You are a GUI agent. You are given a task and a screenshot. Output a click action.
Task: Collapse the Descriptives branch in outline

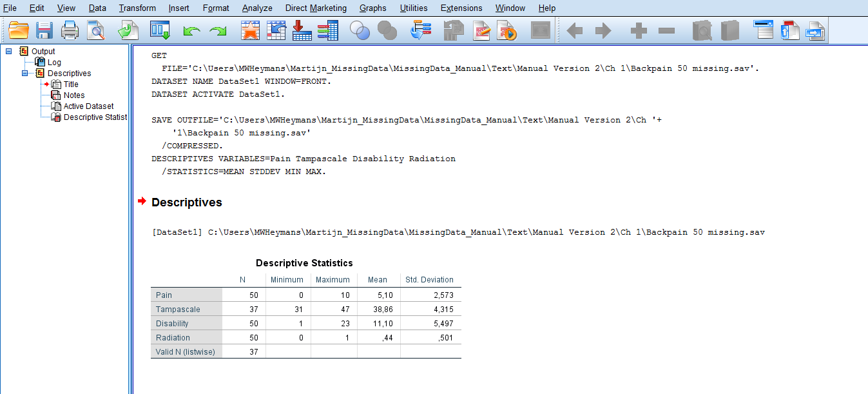[x=25, y=74]
